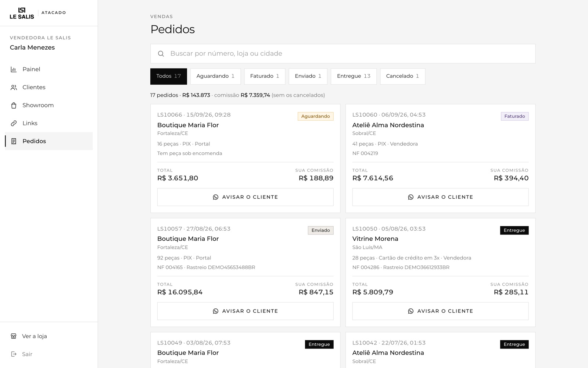Filter by Cancelado orders
This screenshot has height=368, width=588.
pos(402,76)
